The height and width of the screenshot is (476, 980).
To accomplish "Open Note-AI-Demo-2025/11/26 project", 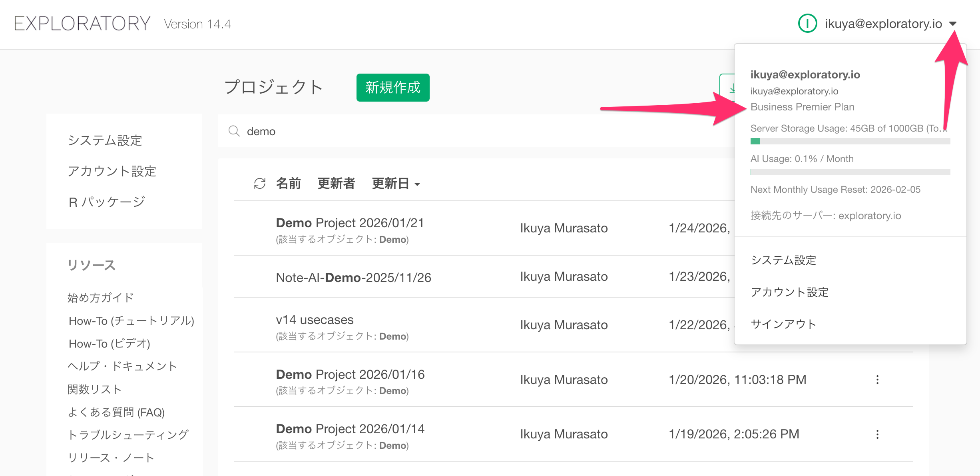I will 353,278.
